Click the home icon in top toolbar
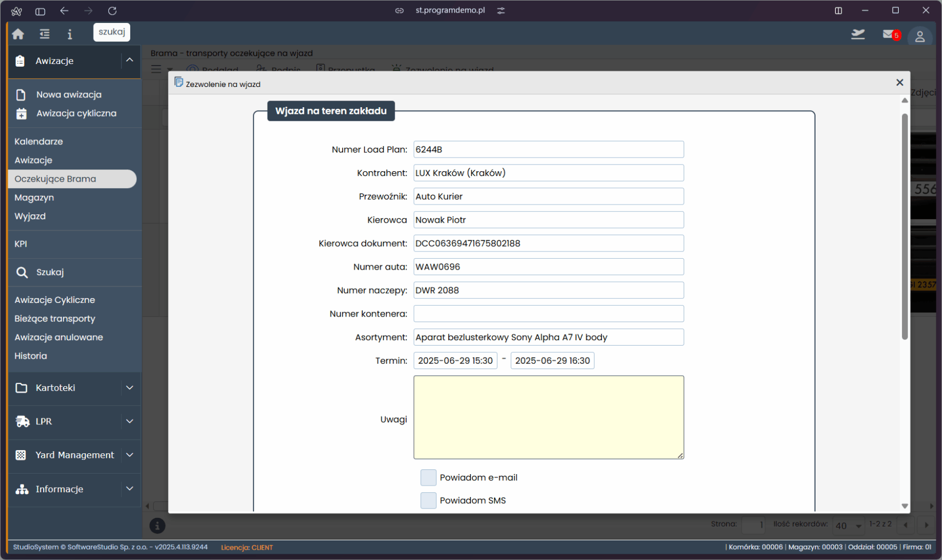Image resolution: width=942 pixels, height=560 pixels. click(18, 34)
